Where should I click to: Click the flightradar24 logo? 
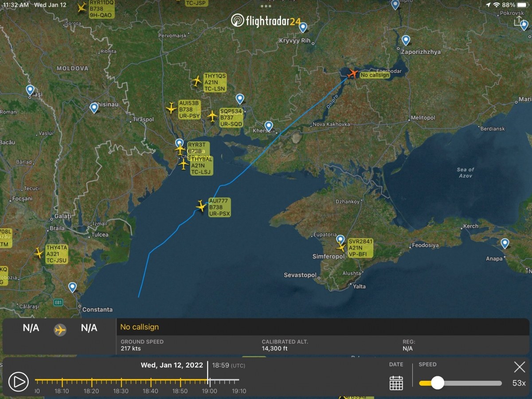pyautogui.click(x=266, y=20)
